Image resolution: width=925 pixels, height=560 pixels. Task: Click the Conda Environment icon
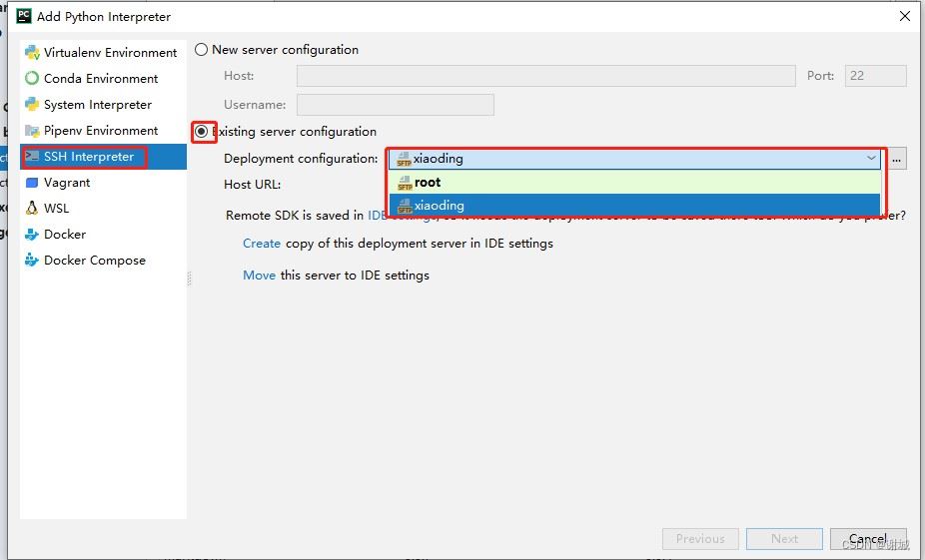(x=32, y=79)
